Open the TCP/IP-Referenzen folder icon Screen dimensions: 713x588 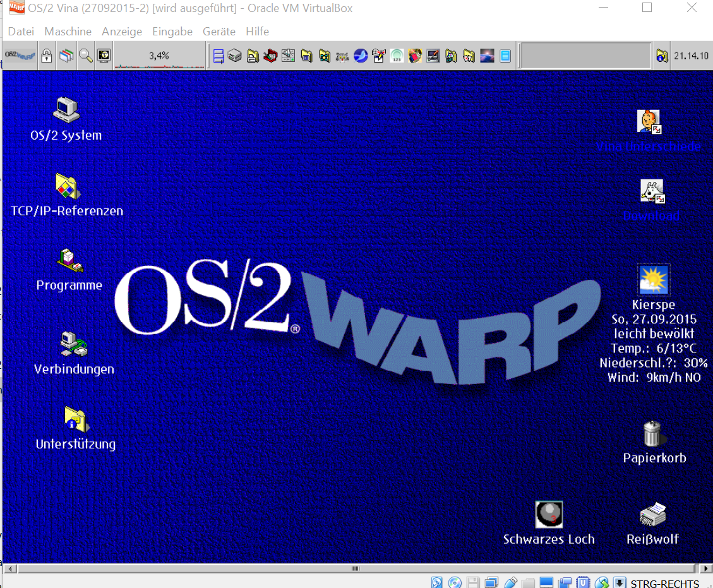coord(68,186)
